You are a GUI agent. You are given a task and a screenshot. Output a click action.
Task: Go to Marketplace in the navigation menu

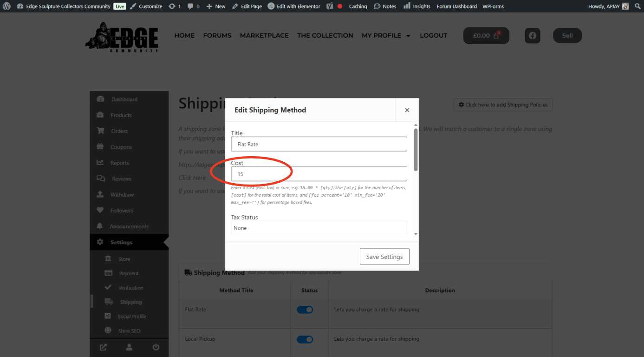(264, 36)
